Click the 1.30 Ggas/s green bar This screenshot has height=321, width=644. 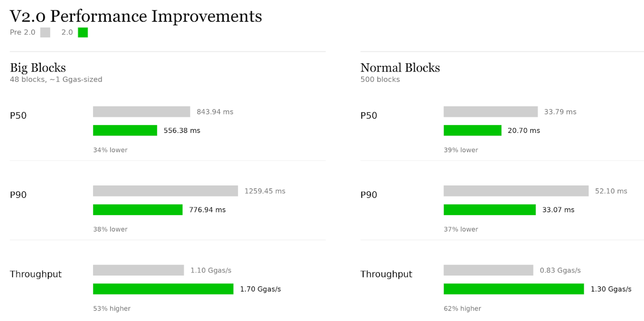[514, 289]
